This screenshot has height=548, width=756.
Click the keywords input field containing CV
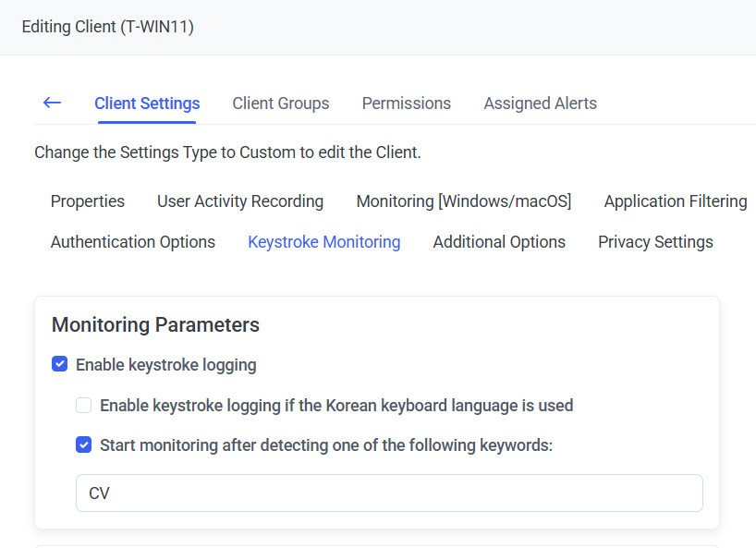coord(388,493)
